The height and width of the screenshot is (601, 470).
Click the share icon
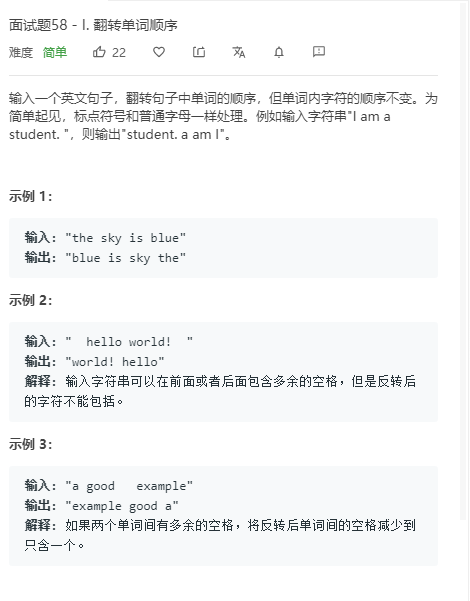point(199,52)
